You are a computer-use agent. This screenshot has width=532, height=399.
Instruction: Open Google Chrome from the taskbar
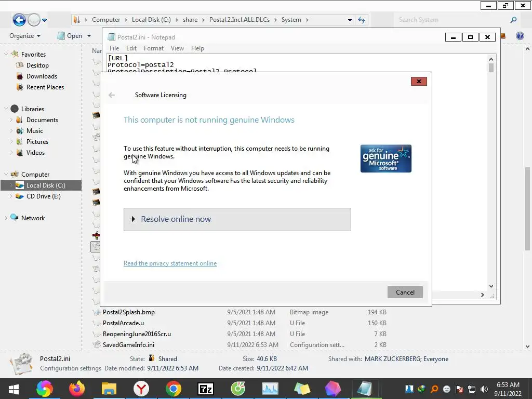click(x=174, y=389)
